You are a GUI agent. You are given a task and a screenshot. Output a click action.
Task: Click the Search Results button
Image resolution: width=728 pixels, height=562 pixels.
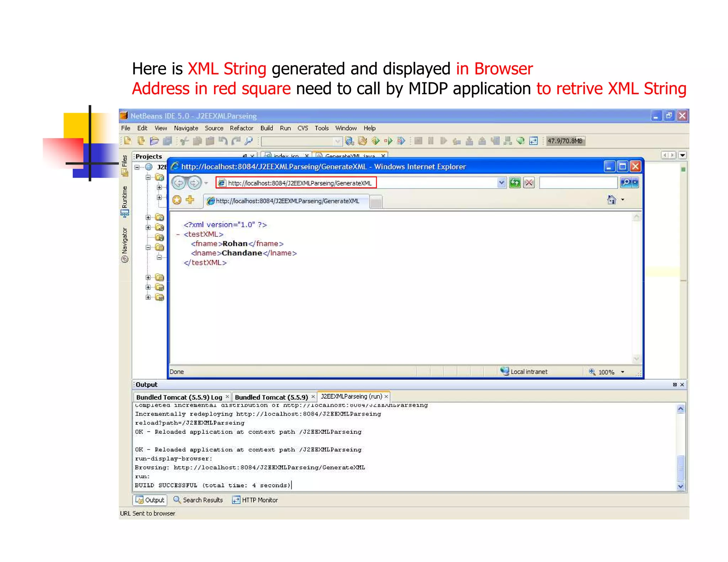tap(198, 500)
